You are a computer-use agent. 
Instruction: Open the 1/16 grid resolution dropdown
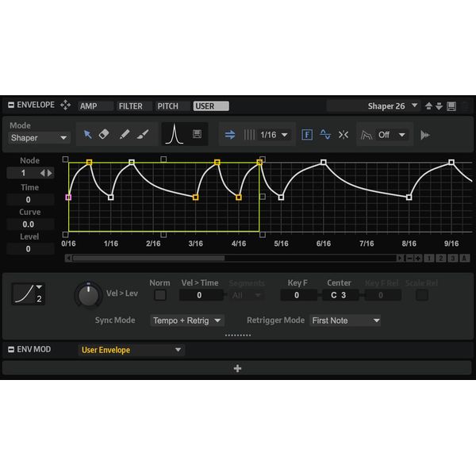coord(274,135)
